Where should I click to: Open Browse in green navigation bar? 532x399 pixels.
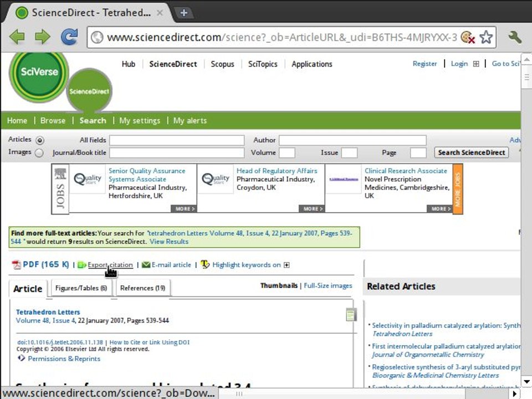click(x=53, y=120)
